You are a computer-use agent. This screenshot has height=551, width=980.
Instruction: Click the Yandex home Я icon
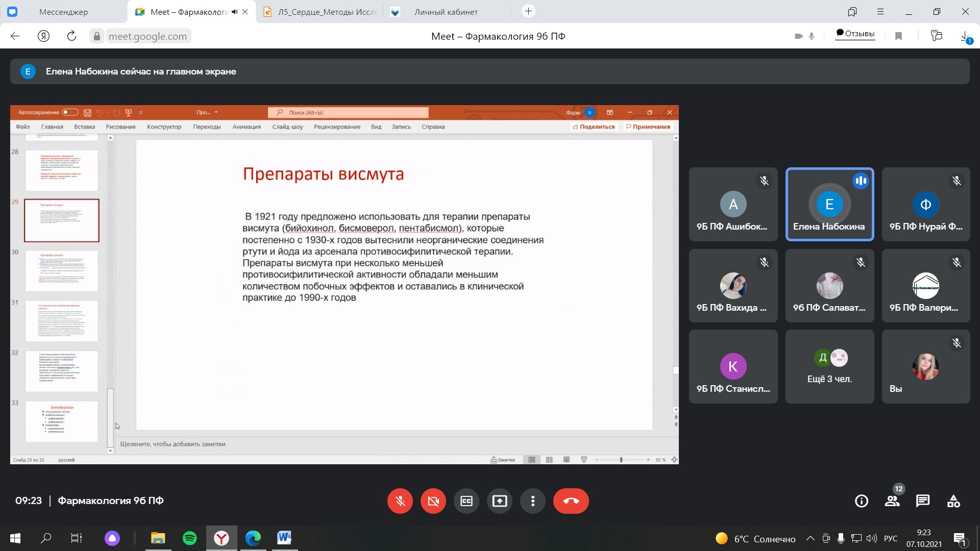click(43, 36)
